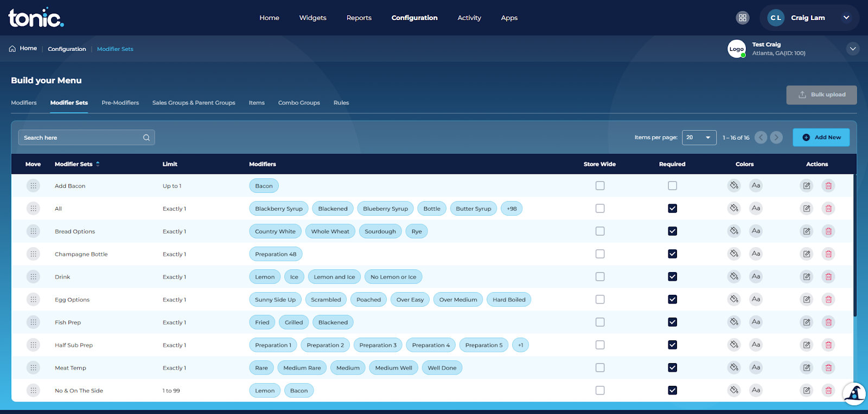Screen dimensions: 868x414
Task: Check Store Wide for Add Bacon
Action: pos(600,186)
